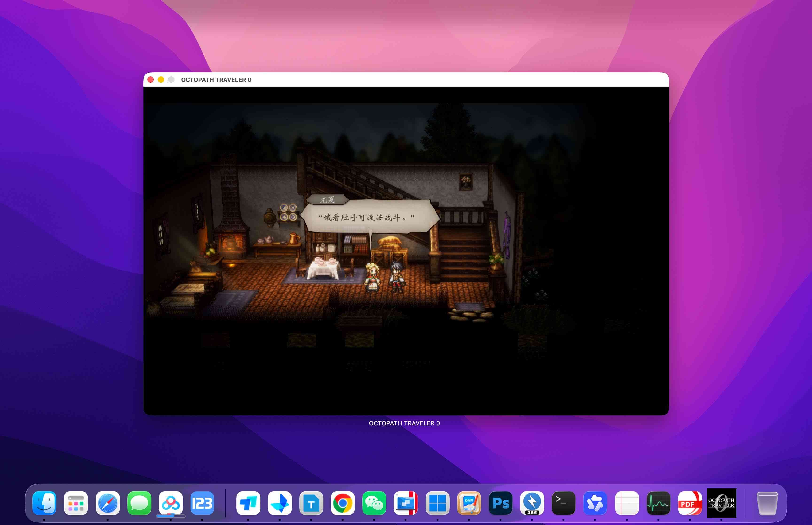The width and height of the screenshot is (812, 525).
Task: Open the red PDF app icon
Action: point(690,503)
